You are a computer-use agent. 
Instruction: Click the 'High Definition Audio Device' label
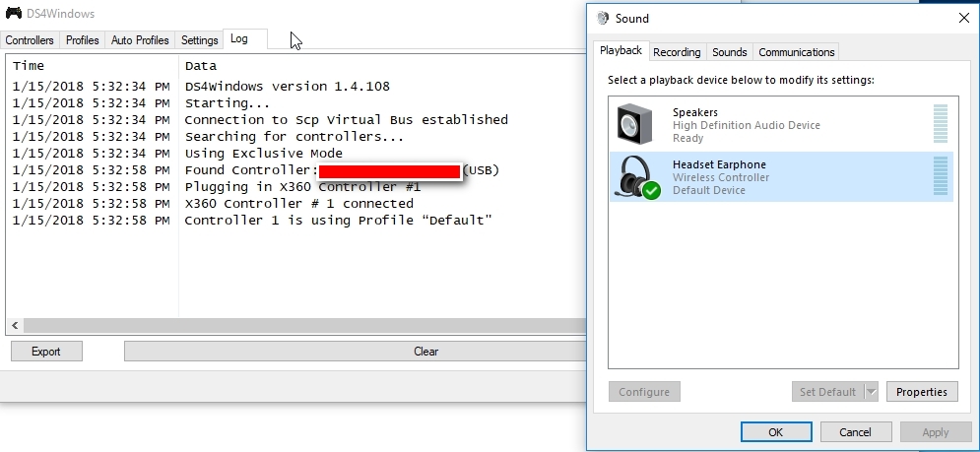click(747, 126)
